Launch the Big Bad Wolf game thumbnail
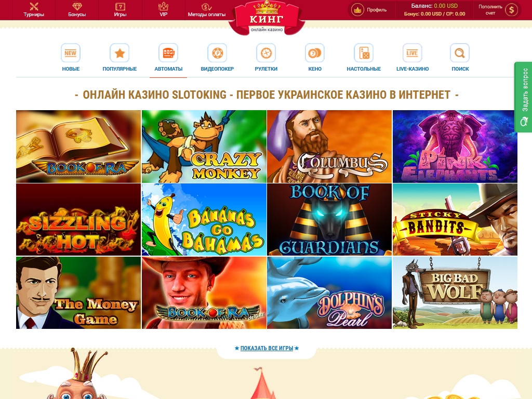The image size is (532, 399). pos(455,293)
